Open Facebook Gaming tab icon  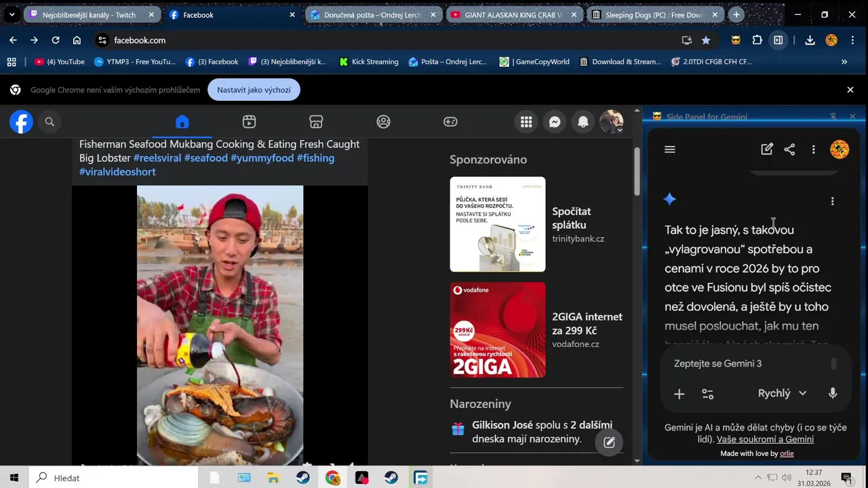[450, 122]
